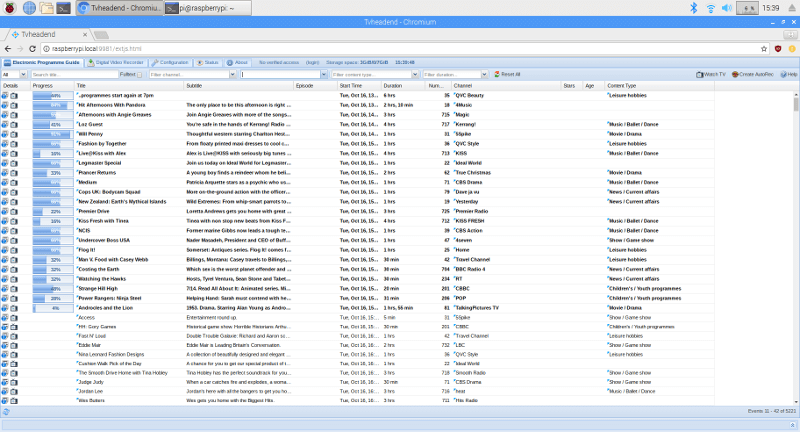Record 'Androcles and the Lion'
This screenshot has width=800, height=432.
coord(14,308)
